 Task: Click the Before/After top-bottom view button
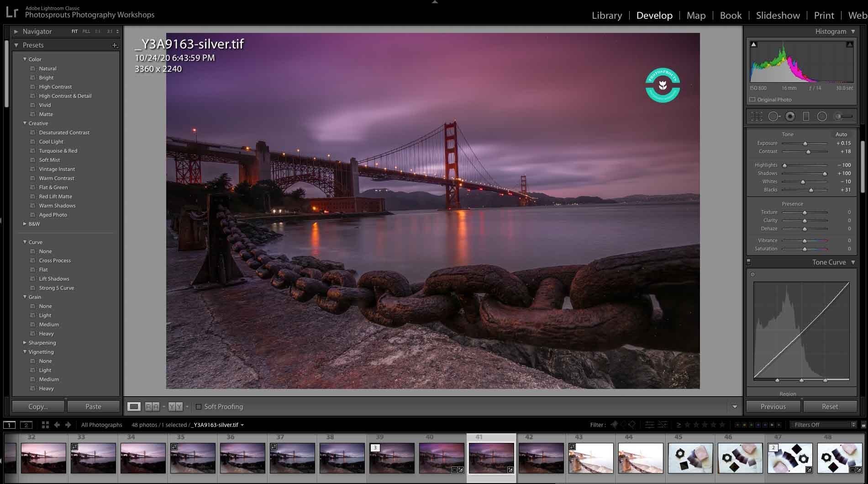pos(175,406)
